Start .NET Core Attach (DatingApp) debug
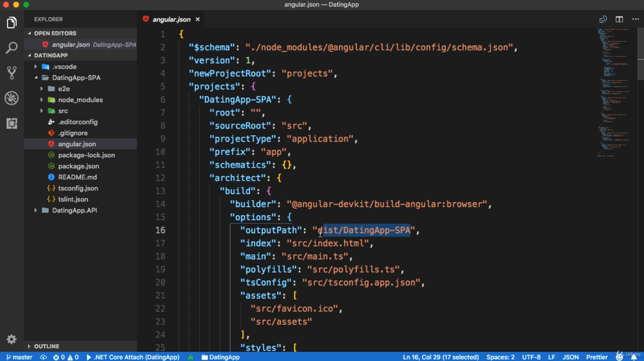This screenshot has width=644, height=361. pos(133,357)
